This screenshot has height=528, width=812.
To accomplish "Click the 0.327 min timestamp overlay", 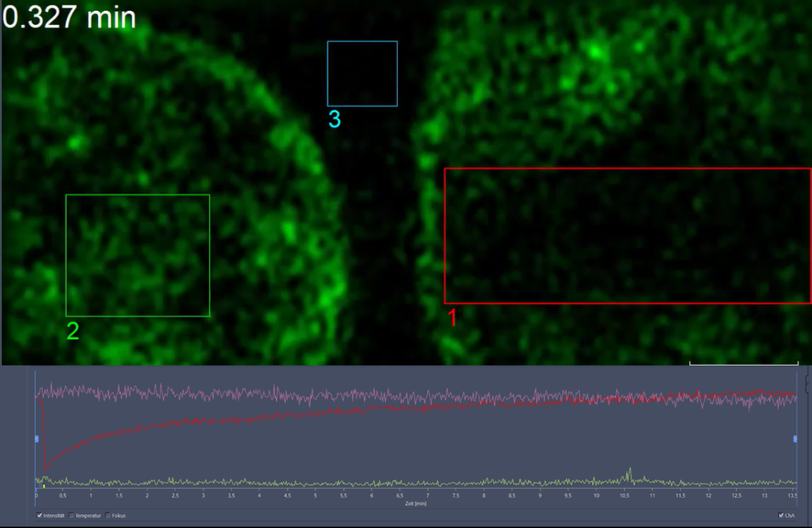I will [69, 18].
